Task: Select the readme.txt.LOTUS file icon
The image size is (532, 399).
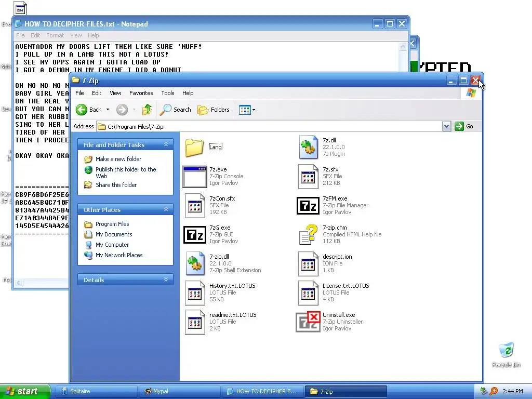Action: pos(195,322)
